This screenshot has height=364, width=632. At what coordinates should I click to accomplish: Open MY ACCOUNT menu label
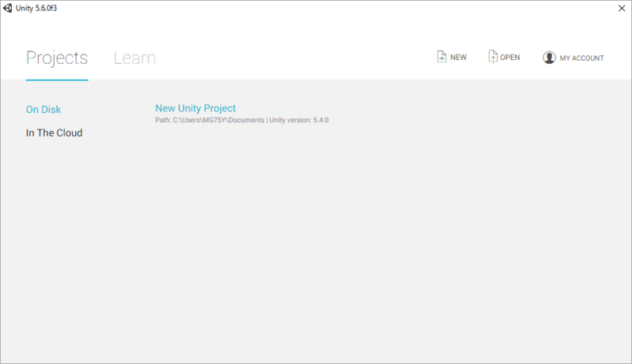[581, 58]
